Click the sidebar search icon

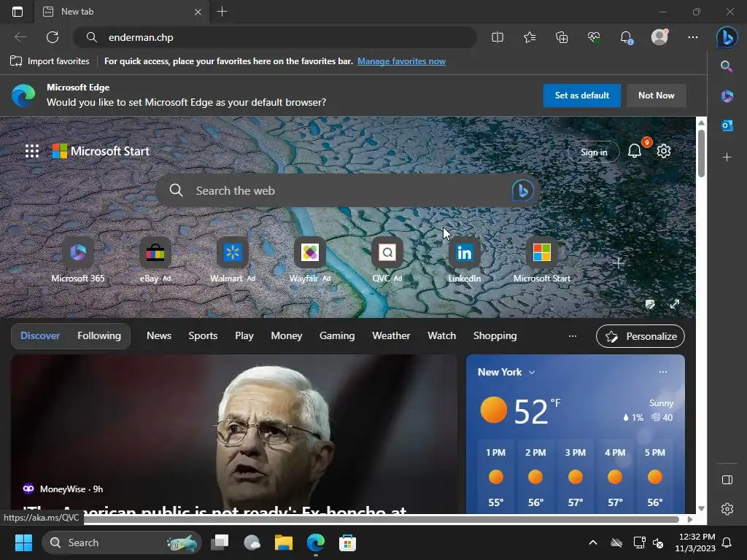[x=727, y=66]
